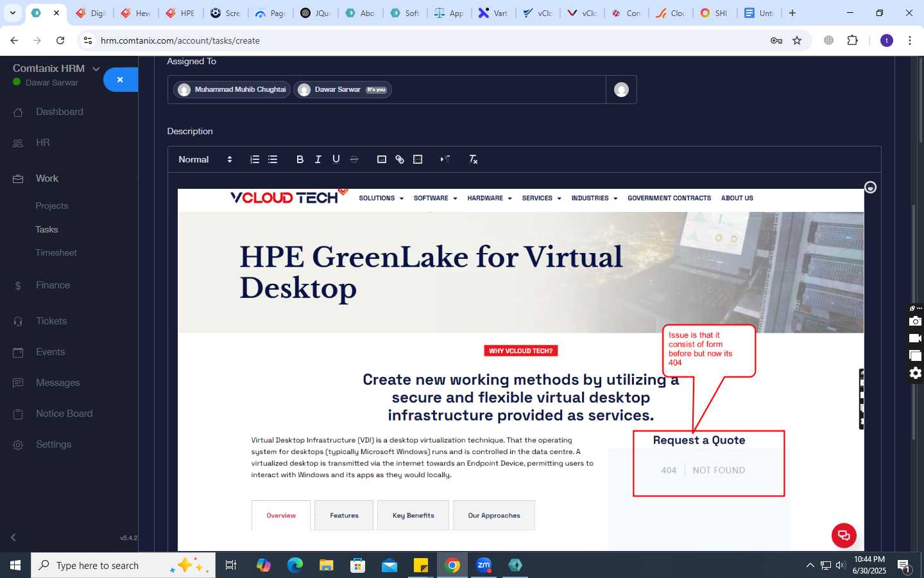
Task: Collapse the Work sidebar section
Action: coord(47,179)
